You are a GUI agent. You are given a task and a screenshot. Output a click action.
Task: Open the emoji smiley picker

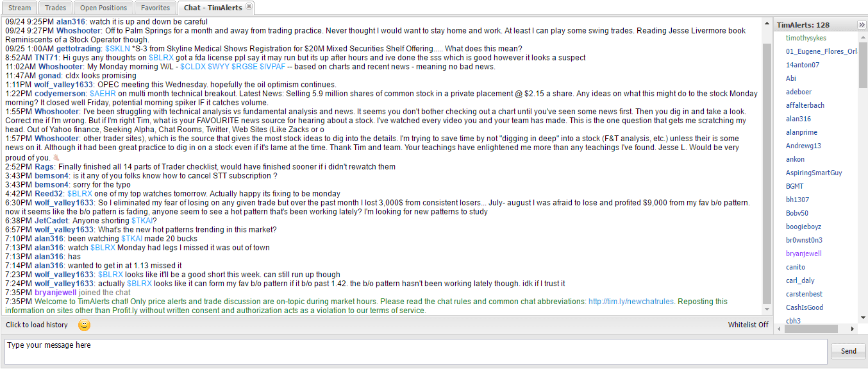[84, 325]
